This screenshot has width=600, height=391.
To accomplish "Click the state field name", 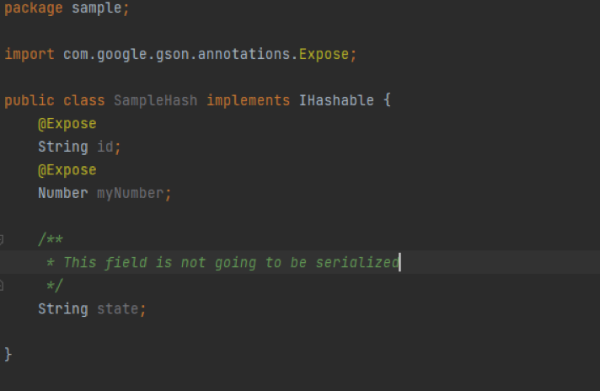I will click(x=117, y=309).
